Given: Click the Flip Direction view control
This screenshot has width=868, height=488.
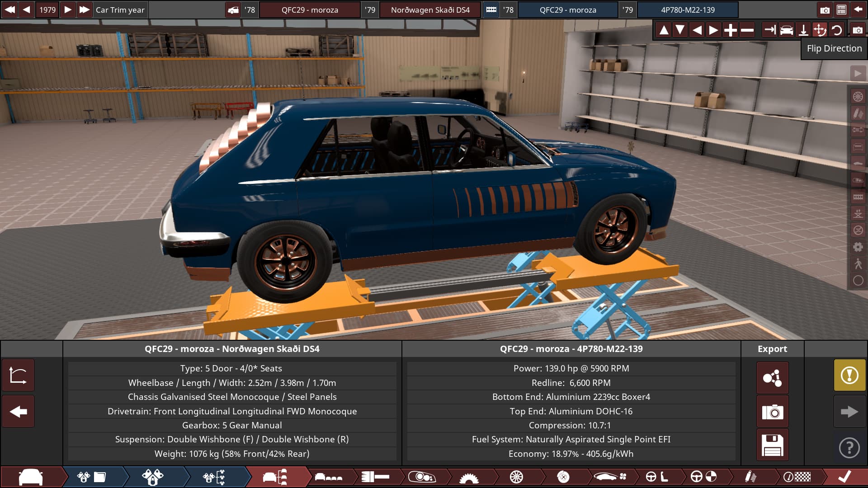Looking at the screenshot, I should pyautogui.click(x=820, y=30).
